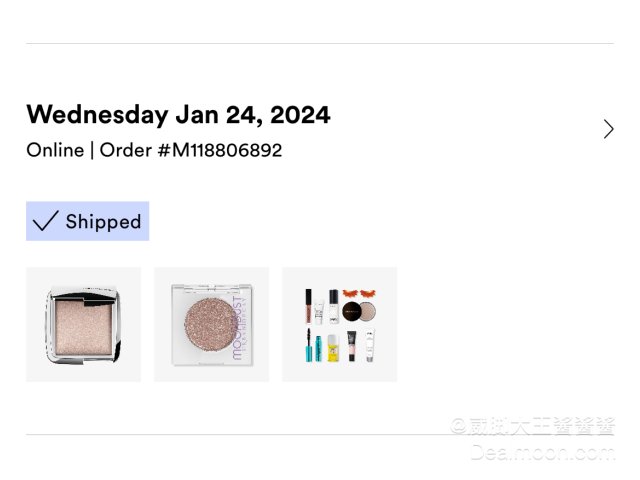Open the square highlighter compact thumbnail
The height and width of the screenshot is (480, 640).
(x=83, y=324)
